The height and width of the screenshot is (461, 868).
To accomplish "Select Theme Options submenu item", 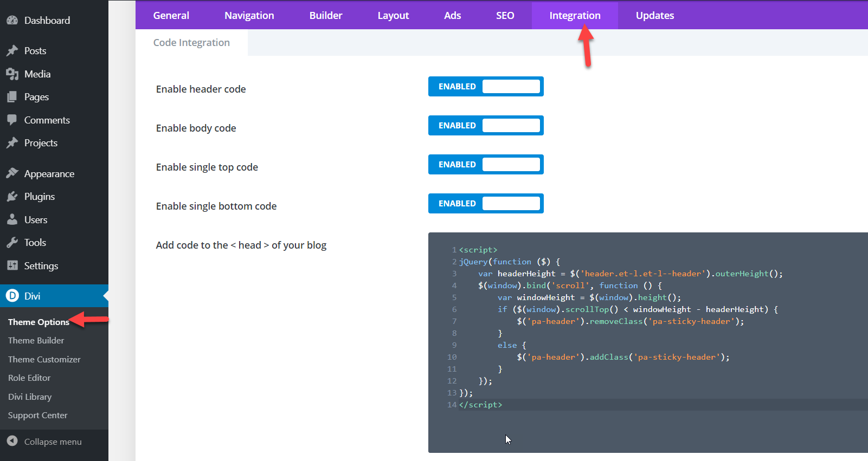I will (x=38, y=322).
